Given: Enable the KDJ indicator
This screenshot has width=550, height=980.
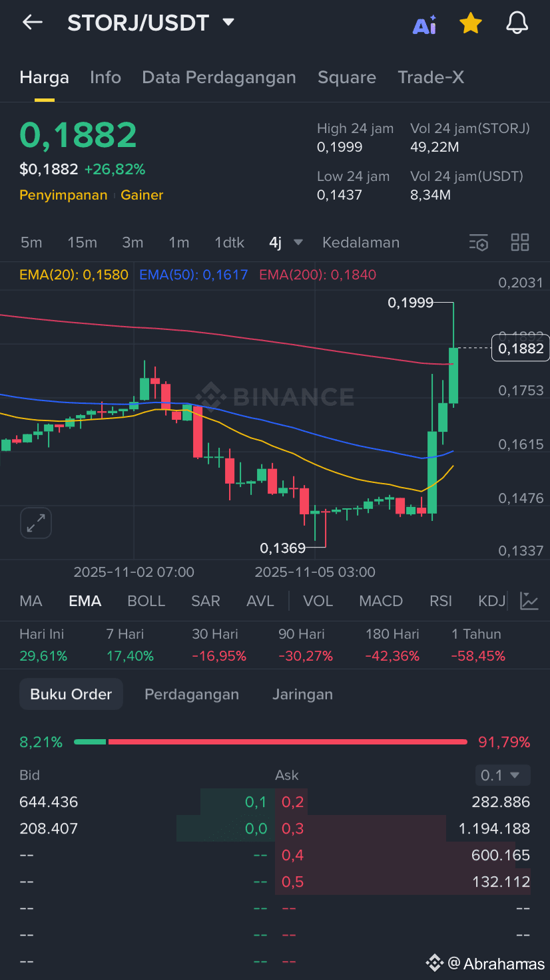Looking at the screenshot, I should click(x=492, y=601).
